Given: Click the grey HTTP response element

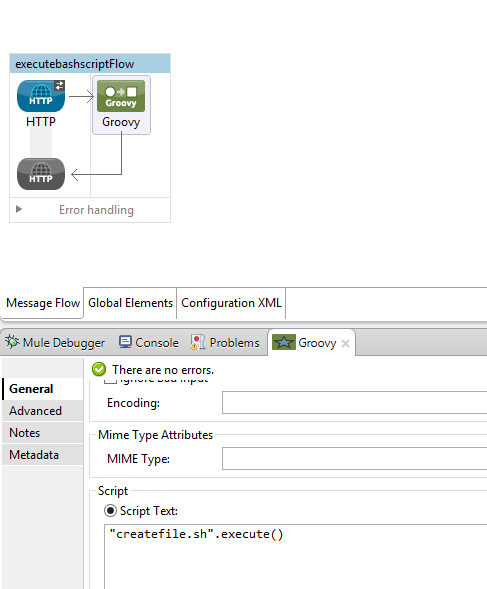Looking at the screenshot, I should (41, 174).
